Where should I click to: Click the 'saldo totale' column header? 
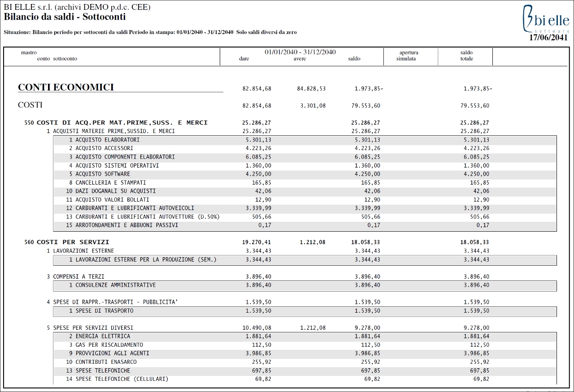[x=466, y=56]
